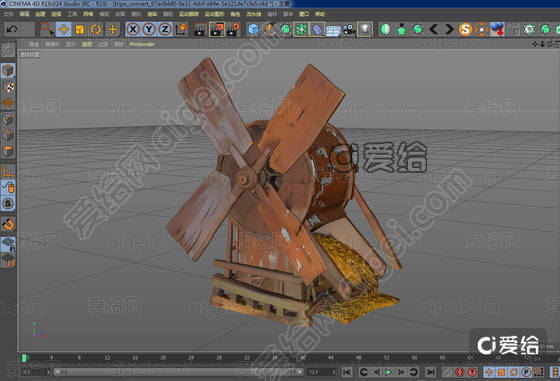Click the left chevron arrow icon
The image size is (560, 381).
(x=434, y=29)
